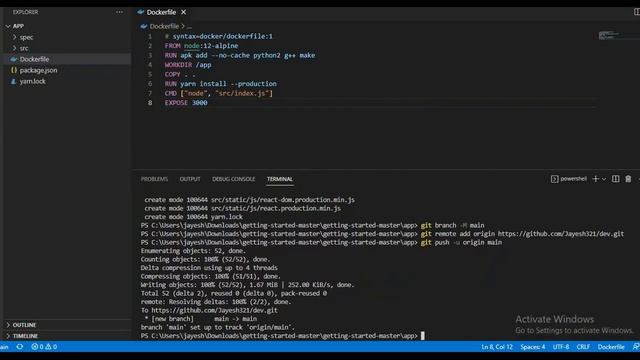The width and height of the screenshot is (640, 360).
Task: Switch to the DEBUG CONSOLE tab
Action: point(233,179)
